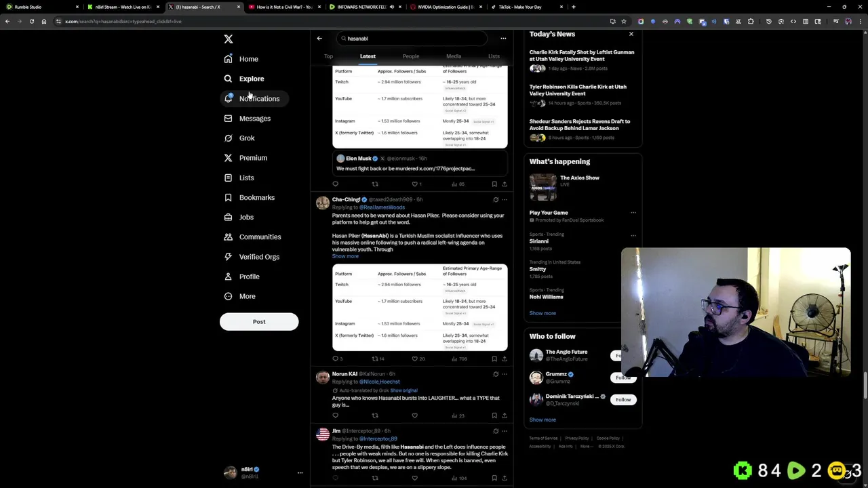Open The Axios Show live thumbnail
Screen dimensions: 868x488
click(542, 188)
